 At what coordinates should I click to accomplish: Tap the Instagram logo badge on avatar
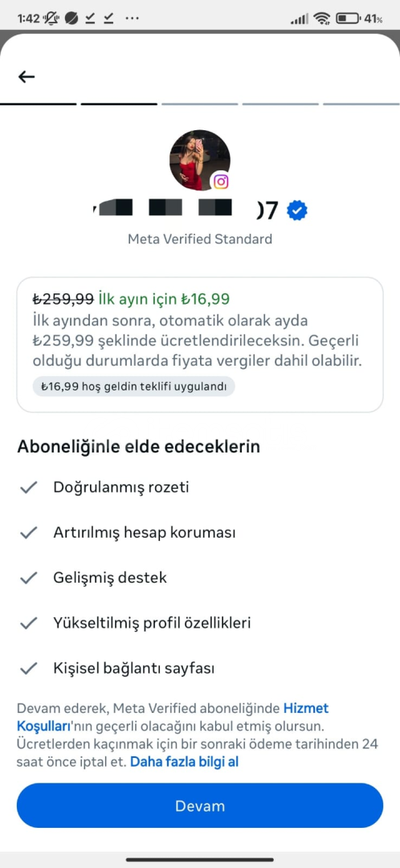[221, 182]
